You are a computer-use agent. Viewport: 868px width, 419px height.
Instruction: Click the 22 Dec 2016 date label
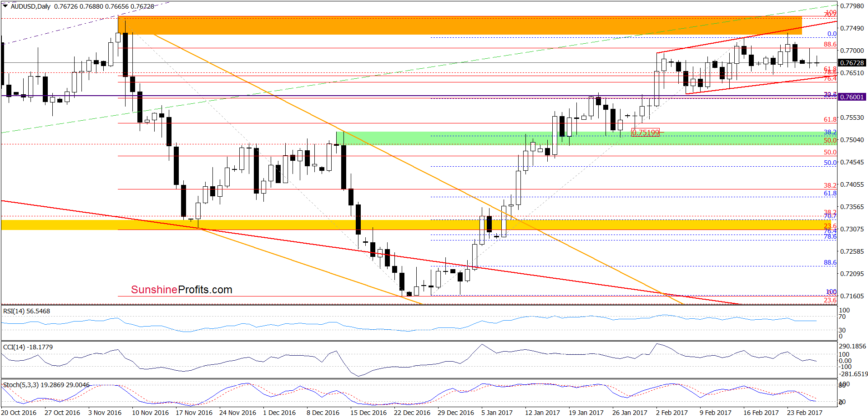[x=412, y=413]
